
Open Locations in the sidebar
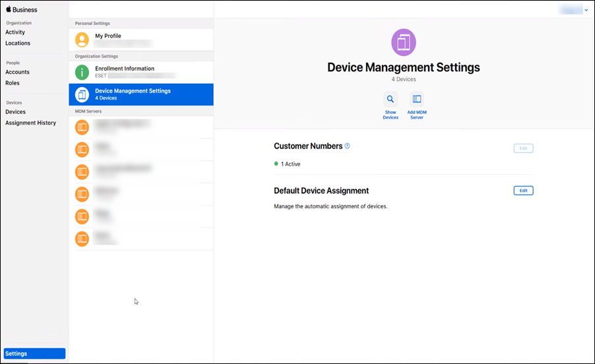coord(18,44)
